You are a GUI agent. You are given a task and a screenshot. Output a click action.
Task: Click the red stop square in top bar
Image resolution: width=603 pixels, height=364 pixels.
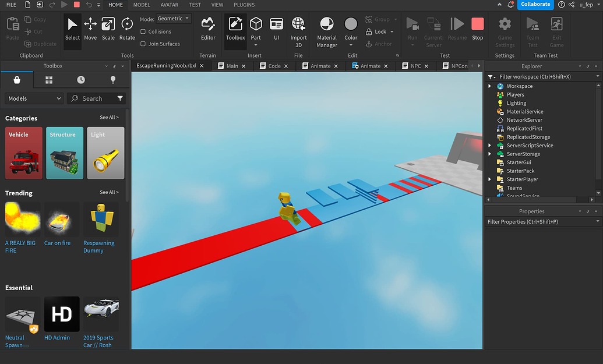point(77,5)
